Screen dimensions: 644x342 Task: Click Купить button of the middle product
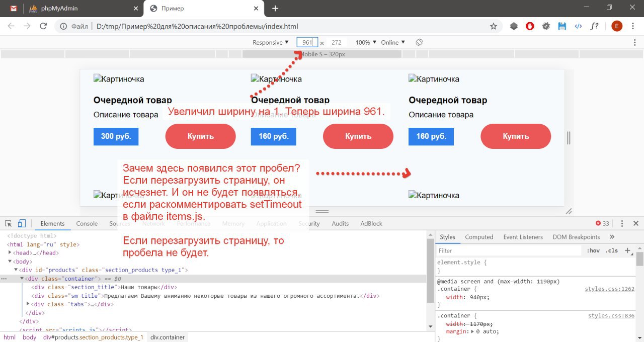[358, 136]
